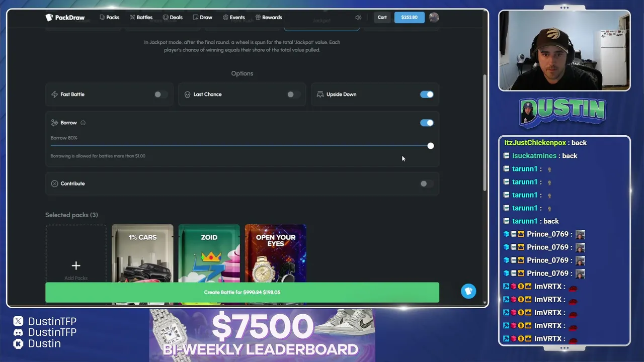Click the Fast Battle lightning icon
The image size is (644, 362).
[x=54, y=95]
